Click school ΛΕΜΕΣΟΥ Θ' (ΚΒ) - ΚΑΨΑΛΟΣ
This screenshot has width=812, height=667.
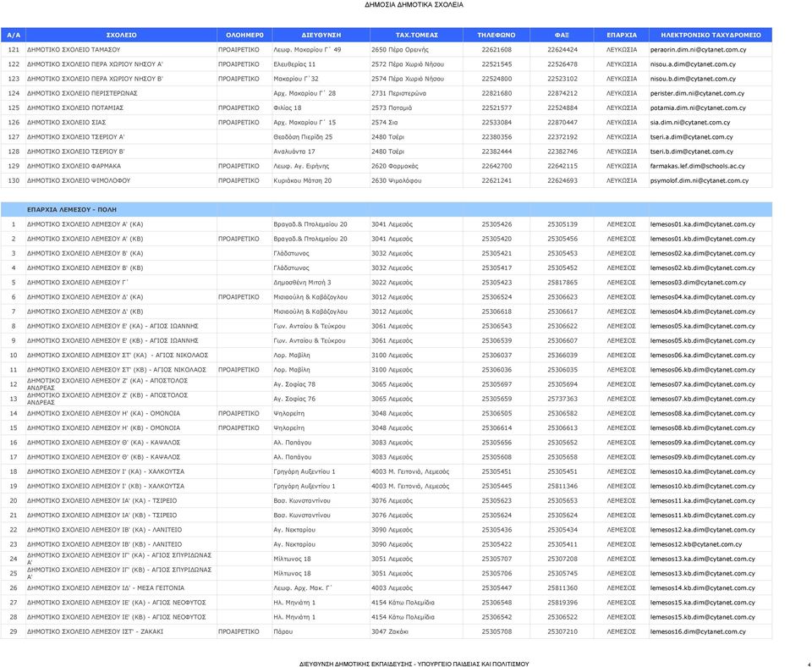[103, 456]
